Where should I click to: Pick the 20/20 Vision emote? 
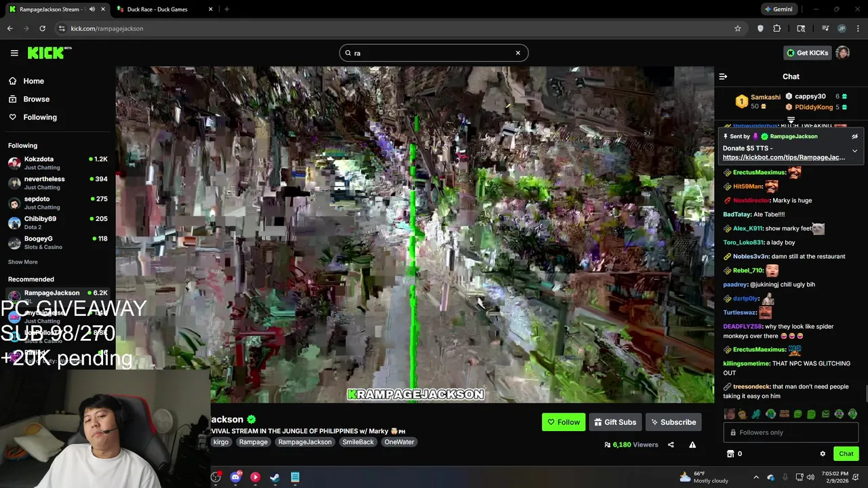point(784,414)
